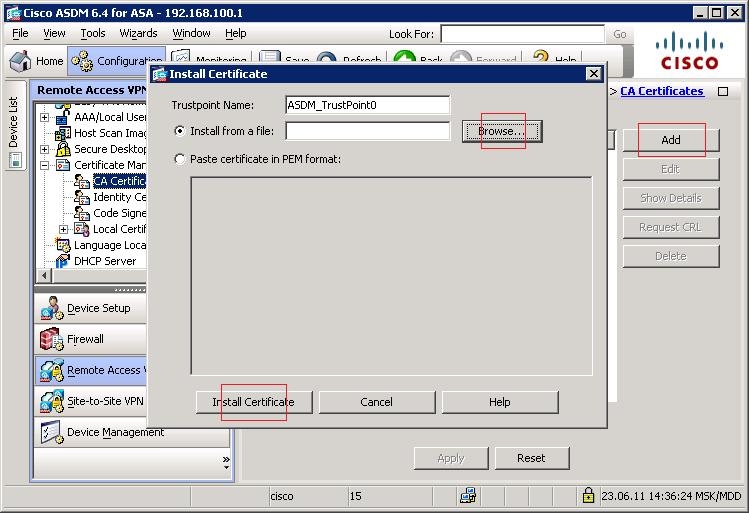Expand navigation panel options chevron
Viewport: 749px width, 513px height.
tap(226, 461)
